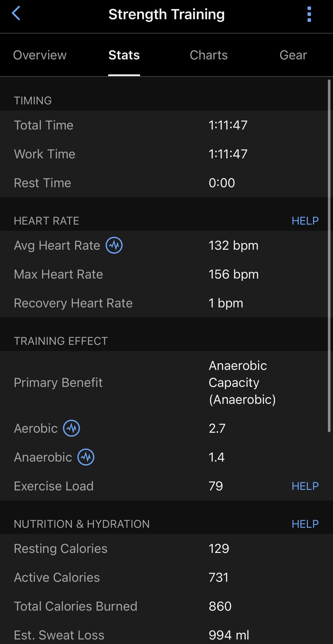Click the vertical scrollbar on the right
Screen dimensions: 333x644
coord(329,255)
